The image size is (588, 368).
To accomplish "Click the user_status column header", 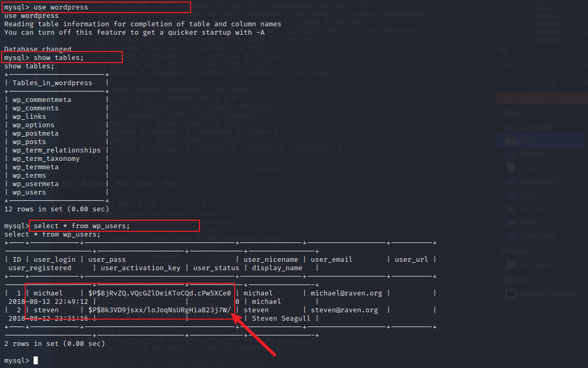I will pyautogui.click(x=216, y=268).
